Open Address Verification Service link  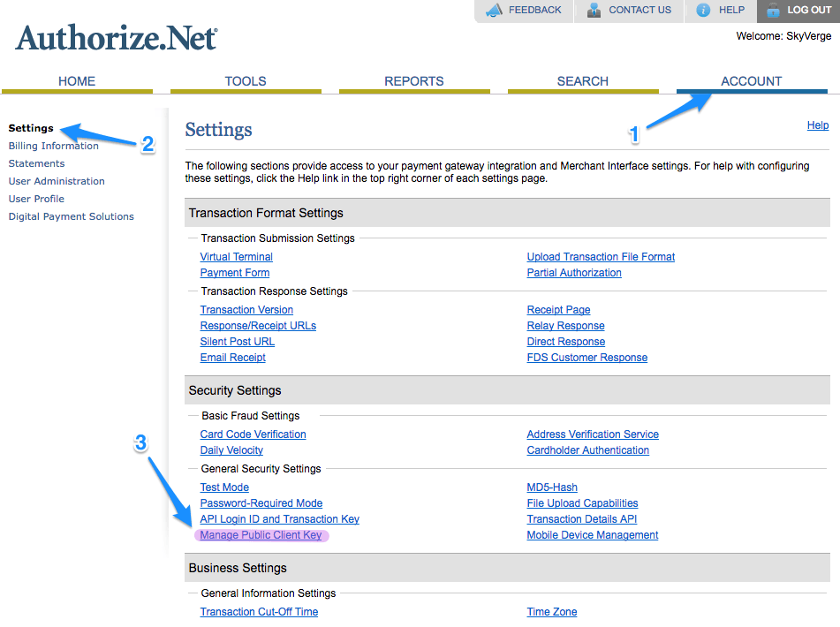click(593, 434)
